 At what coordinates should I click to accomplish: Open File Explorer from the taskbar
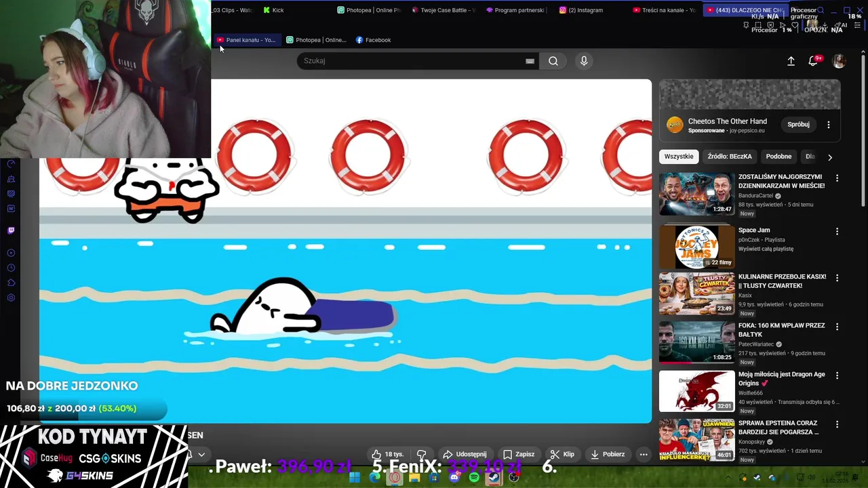414,477
